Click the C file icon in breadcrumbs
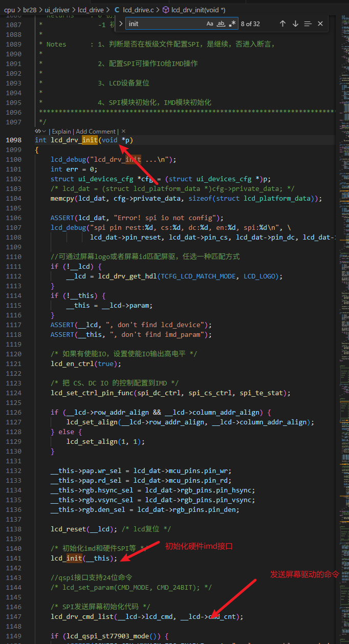Viewport: 349px width, 644px height. click(x=117, y=9)
